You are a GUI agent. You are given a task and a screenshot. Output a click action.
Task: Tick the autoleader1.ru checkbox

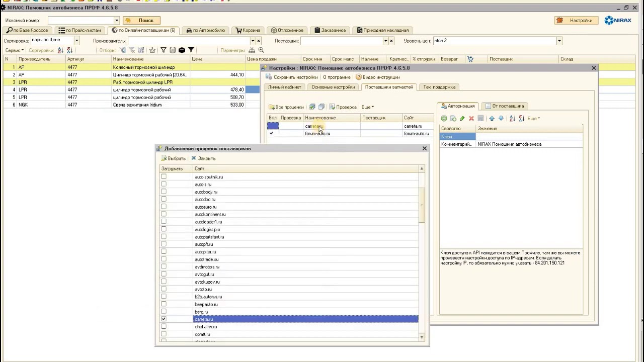[164, 222]
